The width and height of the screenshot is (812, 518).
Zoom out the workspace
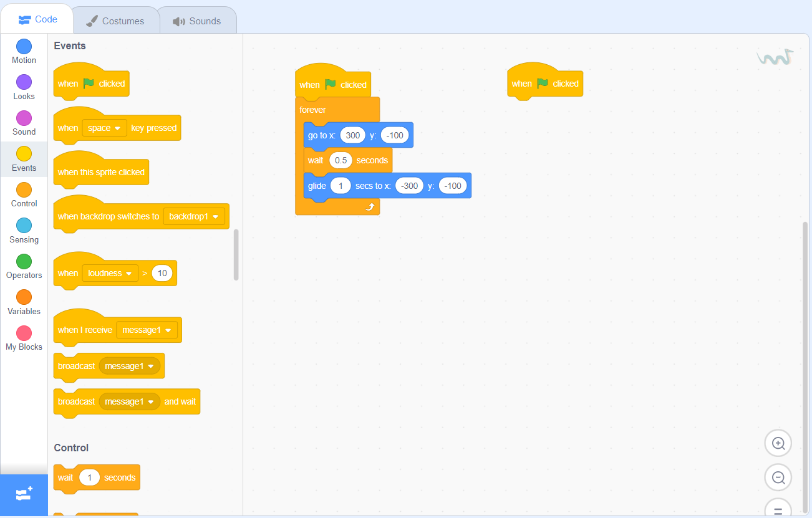[778, 478]
